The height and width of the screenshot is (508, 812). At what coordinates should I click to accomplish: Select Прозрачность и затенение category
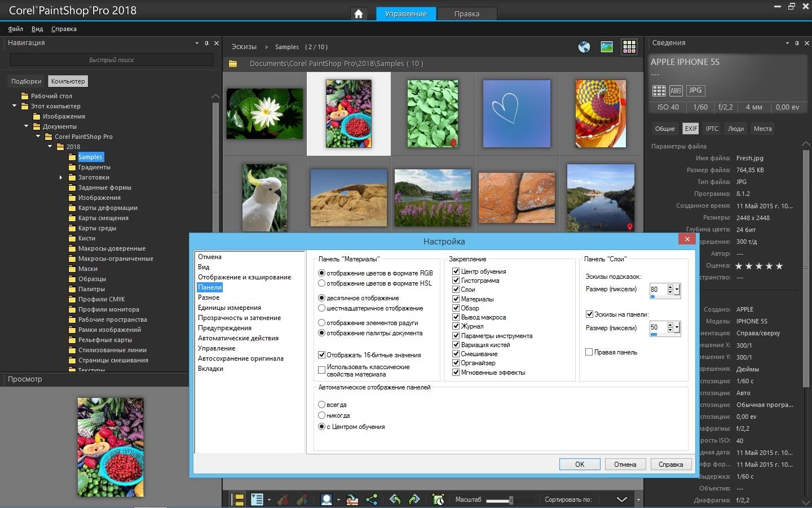[x=240, y=318]
